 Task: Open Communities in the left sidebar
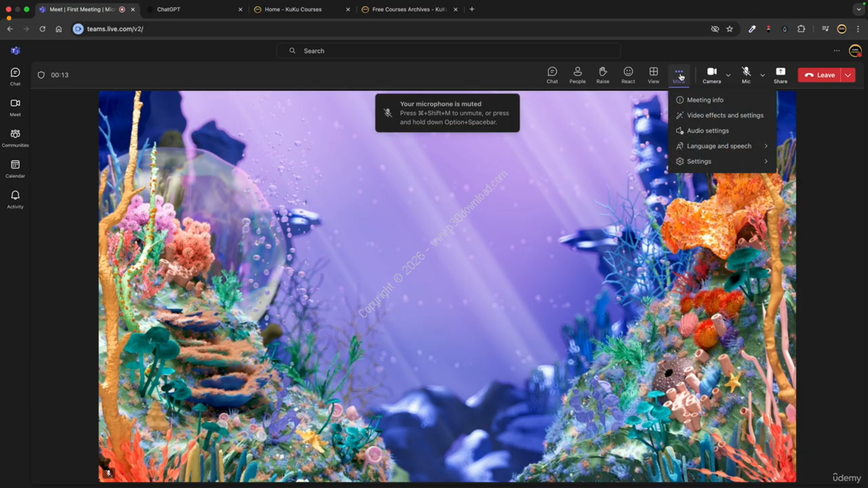(x=15, y=138)
